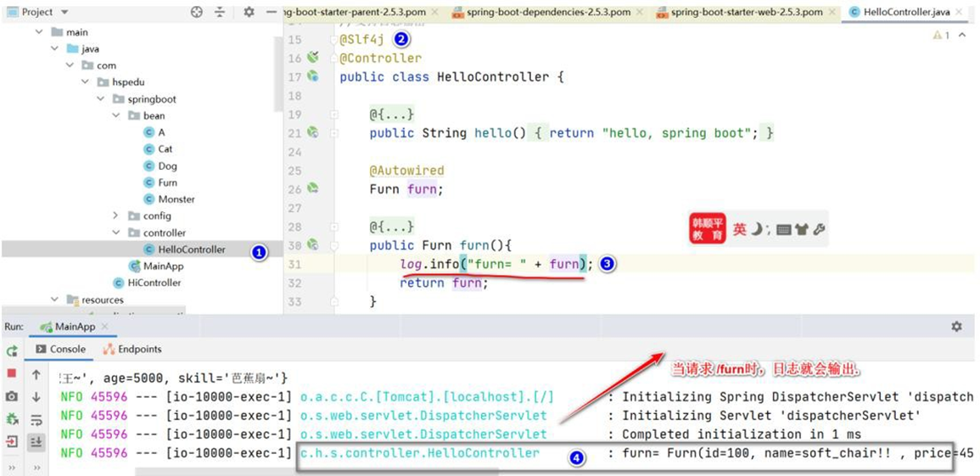Screen dimensions: 980x476
Task: Open Project panel gear options
Action: pos(249,12)
